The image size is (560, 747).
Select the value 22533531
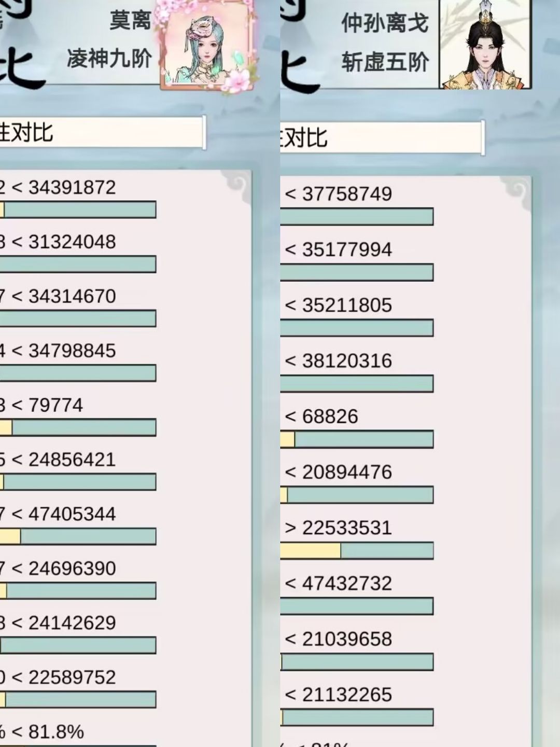tap(347, 528)
